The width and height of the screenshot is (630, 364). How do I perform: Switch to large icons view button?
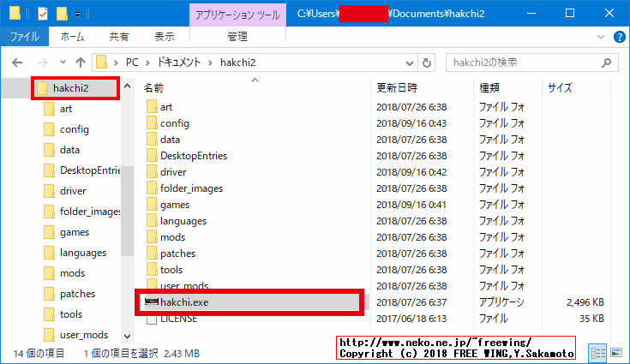(x=616, y=353)
